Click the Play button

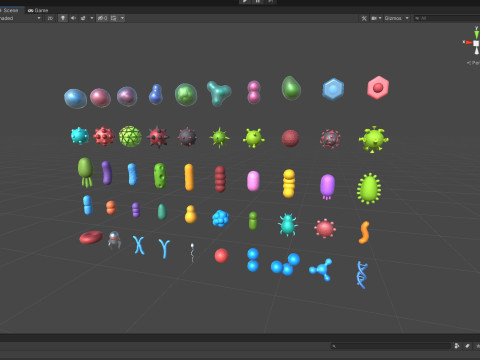pyautogui.click(x=245, y=2)
